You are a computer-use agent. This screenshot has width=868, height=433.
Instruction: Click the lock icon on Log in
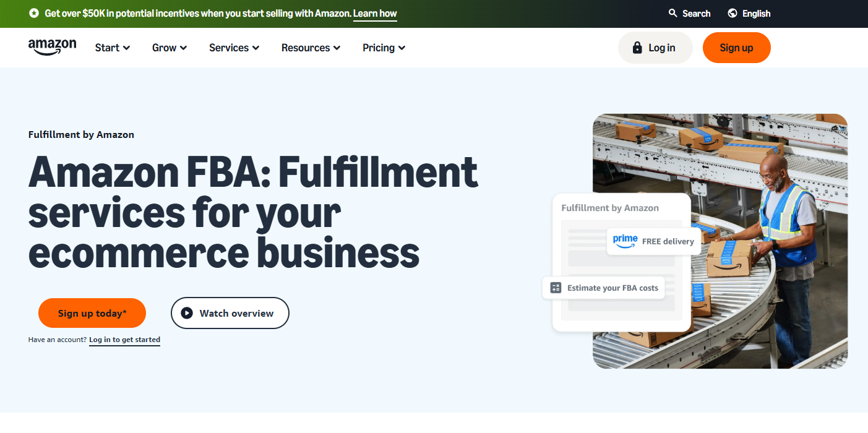pyautogui.click(x=637, y=48)
